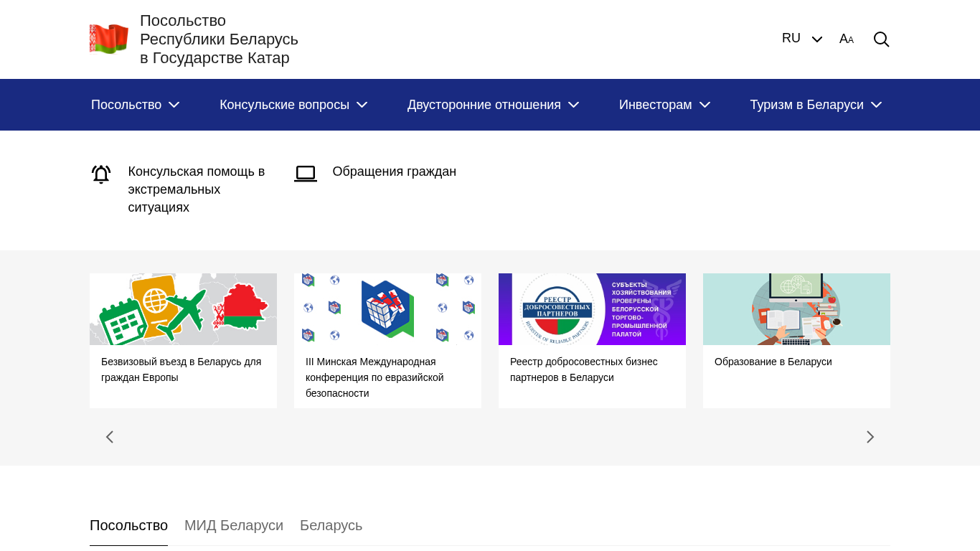Image resolution: width=980 pixels, height=551 pixels.
Task: Expand the Двусторонние отношения menu
Action: [493, 105]
